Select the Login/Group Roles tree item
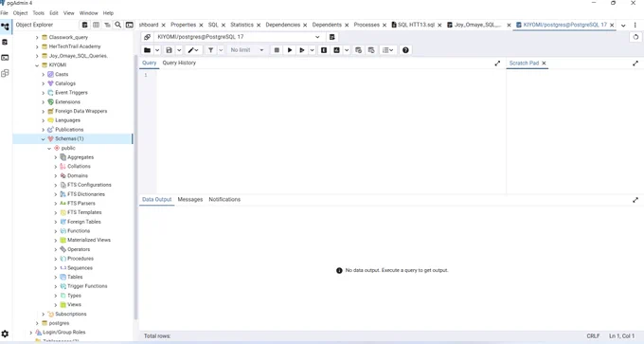Screen dimensions: 644x344 (64, 332)
